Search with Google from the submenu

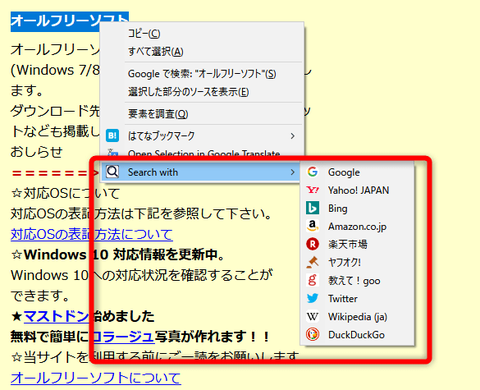357,172
